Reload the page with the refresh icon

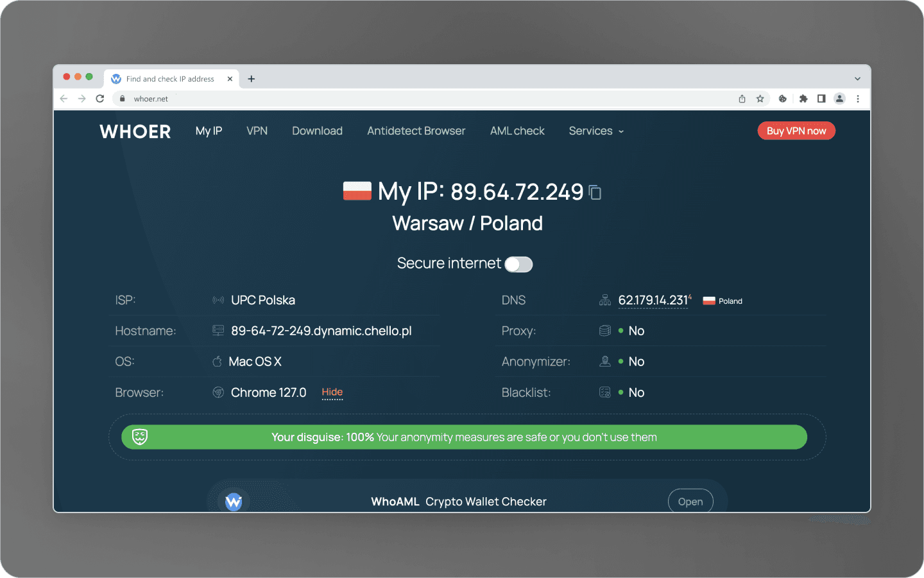(100, 98)
